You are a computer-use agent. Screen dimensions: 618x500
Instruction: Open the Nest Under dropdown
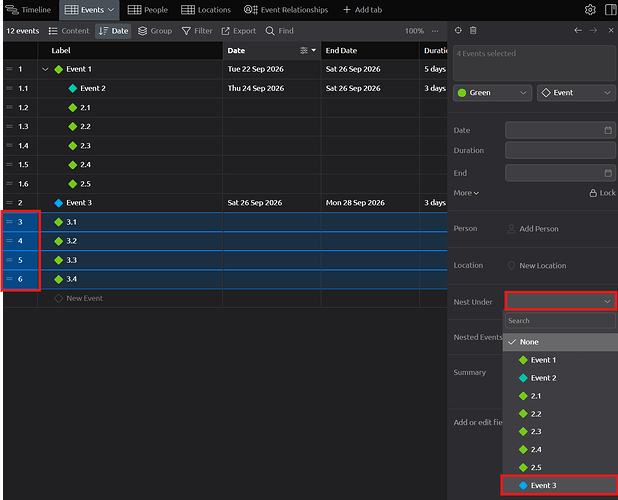(560, 301)
